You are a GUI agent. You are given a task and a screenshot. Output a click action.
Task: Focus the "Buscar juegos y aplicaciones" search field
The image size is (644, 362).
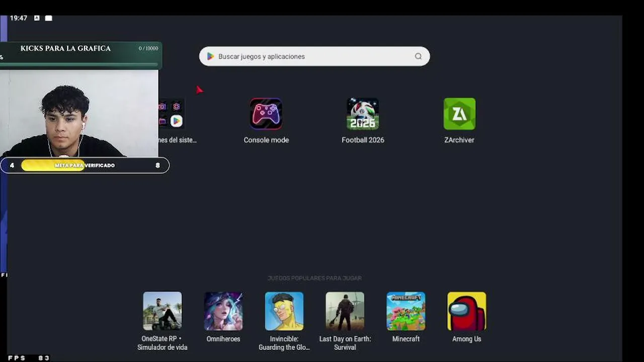(x=314, y=56)
